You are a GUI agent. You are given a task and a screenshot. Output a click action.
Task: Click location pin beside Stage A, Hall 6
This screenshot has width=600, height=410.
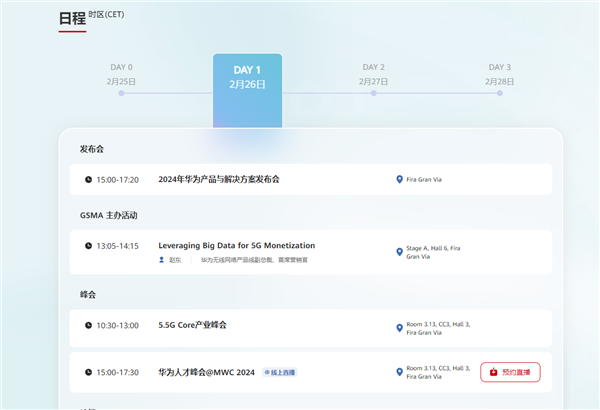(x=399, y=252)
